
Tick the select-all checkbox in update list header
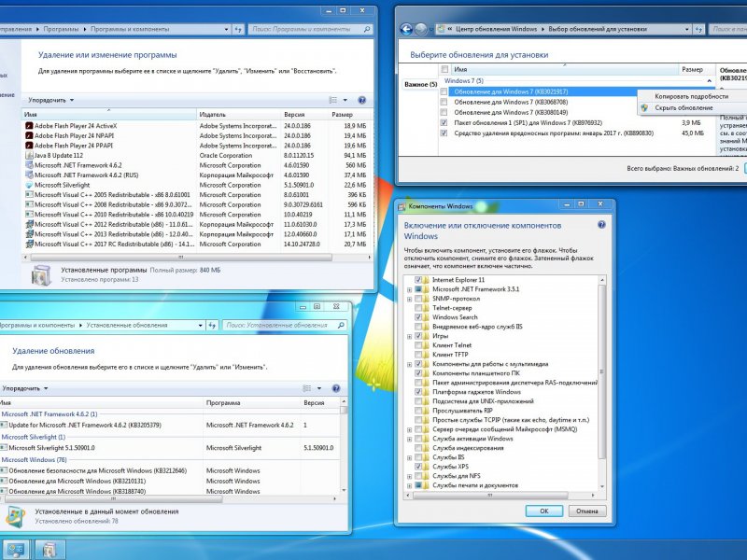(444, 69)
